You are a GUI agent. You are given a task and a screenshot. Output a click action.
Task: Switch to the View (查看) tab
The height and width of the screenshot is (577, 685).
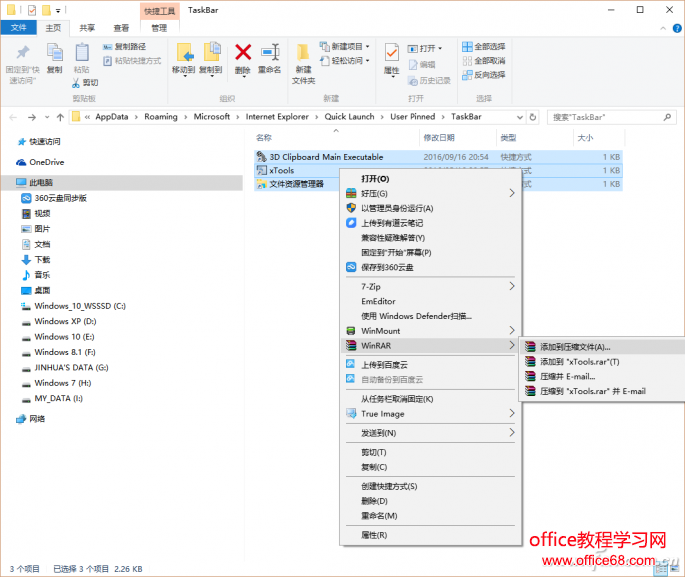click(121, 28)
